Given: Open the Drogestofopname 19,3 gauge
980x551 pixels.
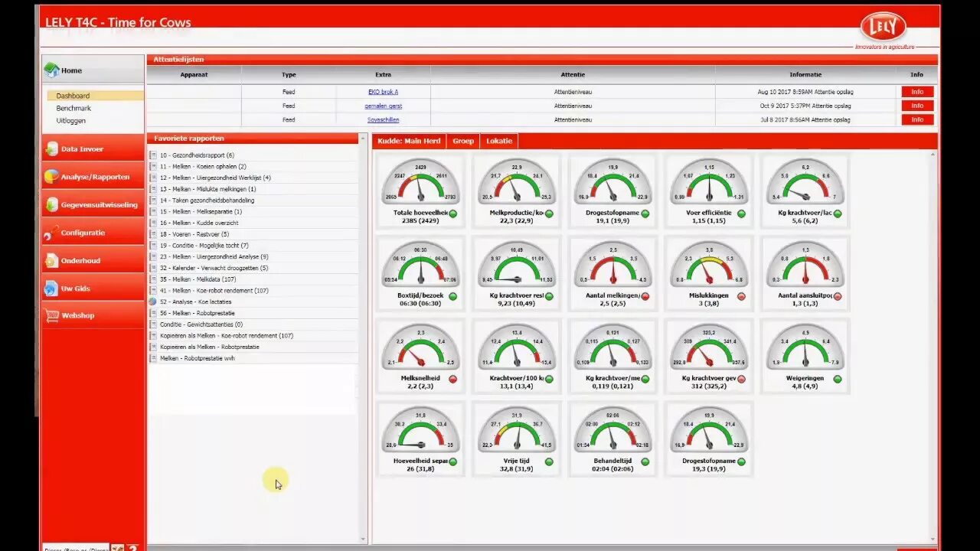Looking at the screenshot, I should click(x=709, y=439).
